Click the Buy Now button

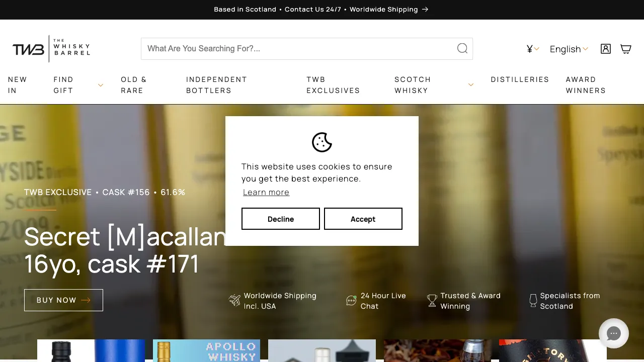coord(63,300)
